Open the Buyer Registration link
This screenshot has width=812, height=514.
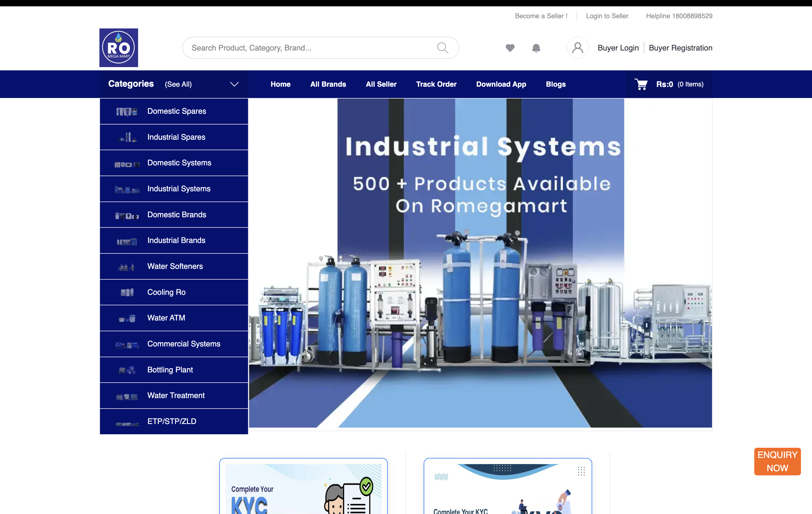coord(681,47)
